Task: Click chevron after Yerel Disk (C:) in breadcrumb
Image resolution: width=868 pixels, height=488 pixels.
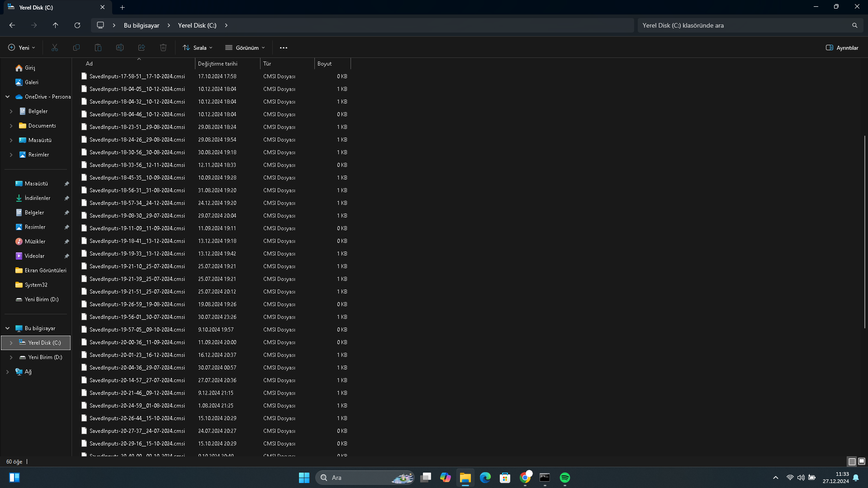Action: [226, 25]
